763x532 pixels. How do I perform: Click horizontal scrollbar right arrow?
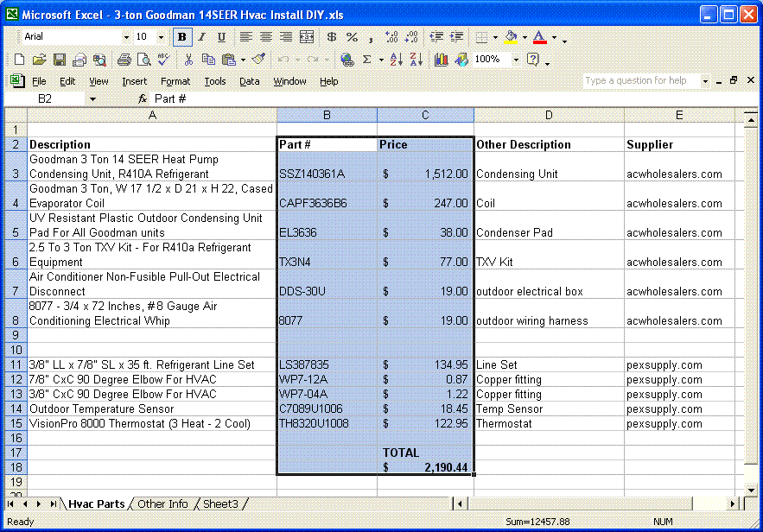point(733,504)
